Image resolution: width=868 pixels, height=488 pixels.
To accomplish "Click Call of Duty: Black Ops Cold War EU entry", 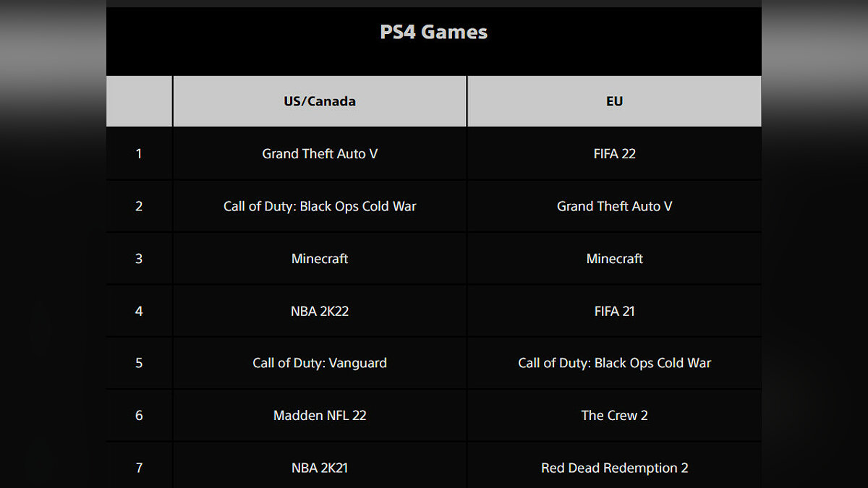I will coord(614,363).
